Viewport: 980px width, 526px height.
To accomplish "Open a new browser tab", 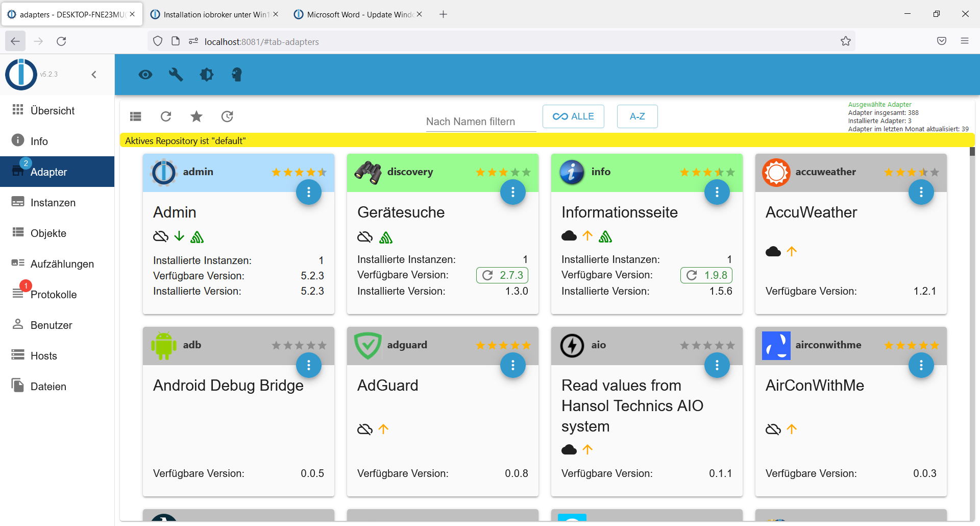I will pyautogui.click(x=443, y=14).
